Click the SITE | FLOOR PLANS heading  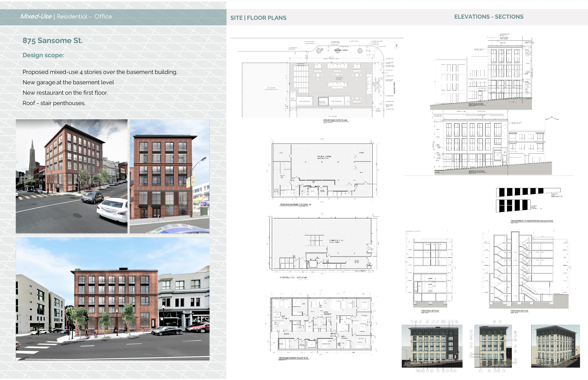tap(258, 18)
